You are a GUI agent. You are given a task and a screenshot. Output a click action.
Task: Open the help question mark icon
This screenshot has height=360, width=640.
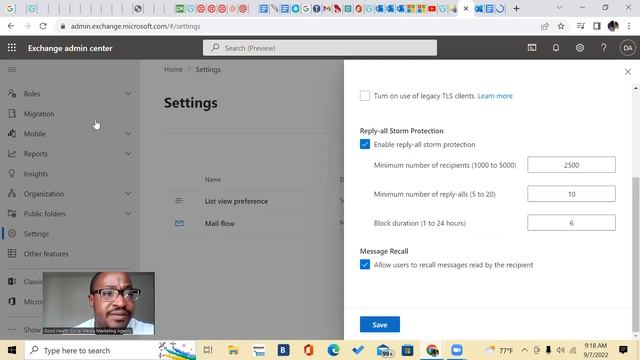pyautogui.click(x=603, y=48)
